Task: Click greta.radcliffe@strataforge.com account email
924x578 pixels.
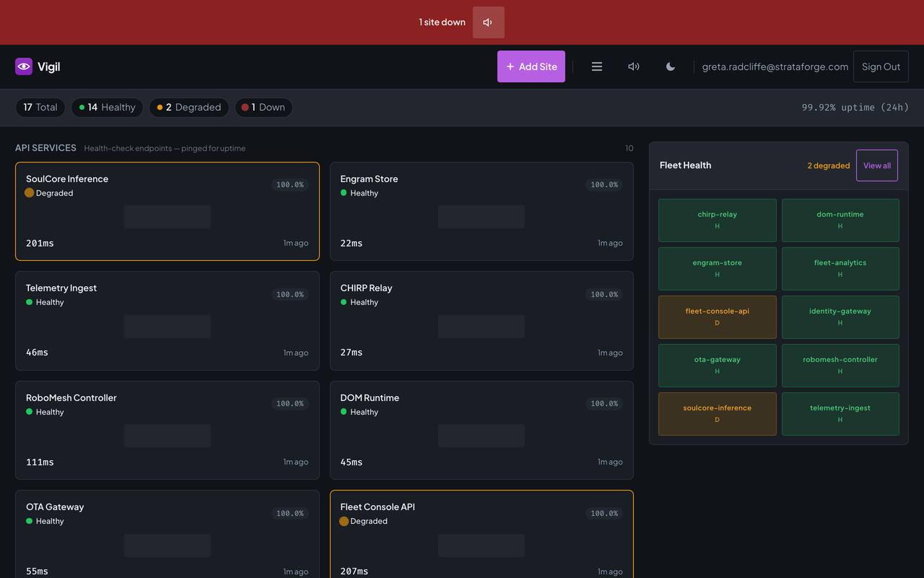Action: click(x=775, y=66)
